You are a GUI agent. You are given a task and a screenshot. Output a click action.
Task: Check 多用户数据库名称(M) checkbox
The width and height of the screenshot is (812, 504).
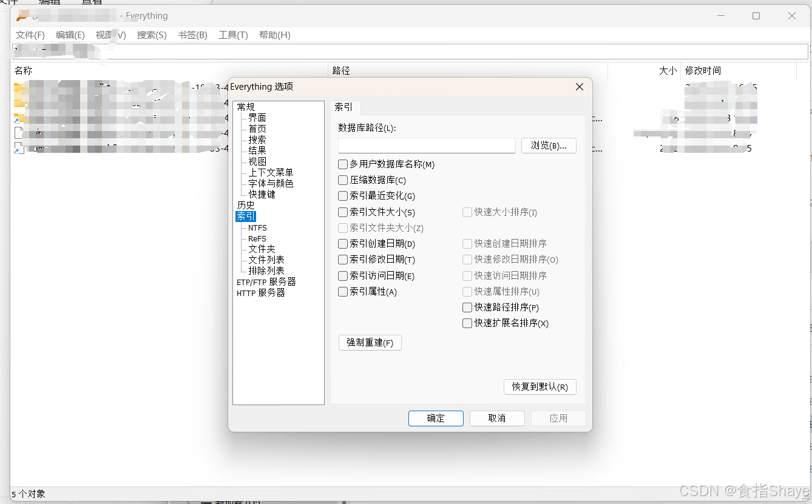386,164
